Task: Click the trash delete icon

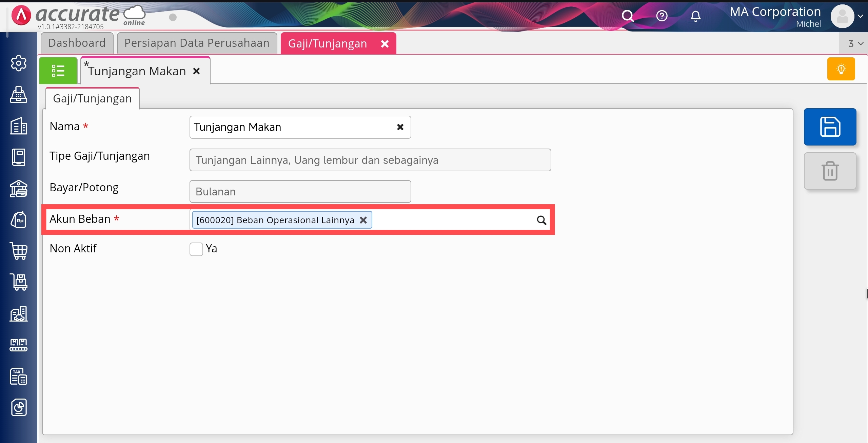Action: click(x=830, y=171)
